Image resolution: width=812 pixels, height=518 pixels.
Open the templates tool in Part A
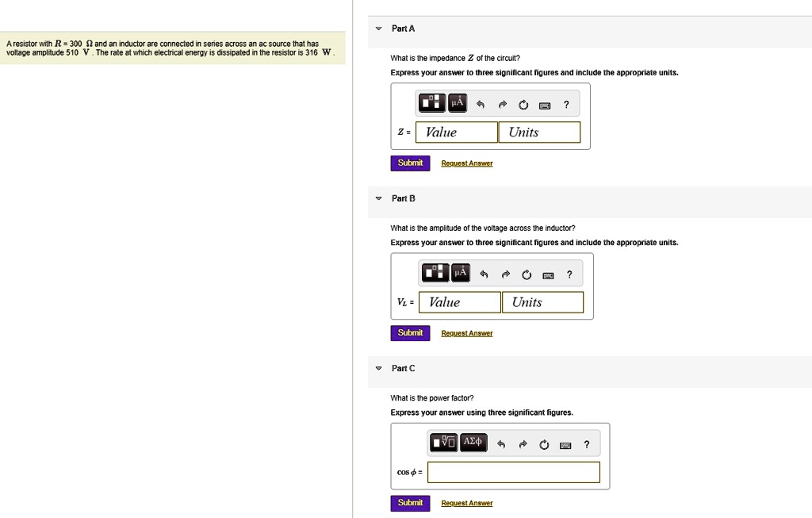(433, 104)
